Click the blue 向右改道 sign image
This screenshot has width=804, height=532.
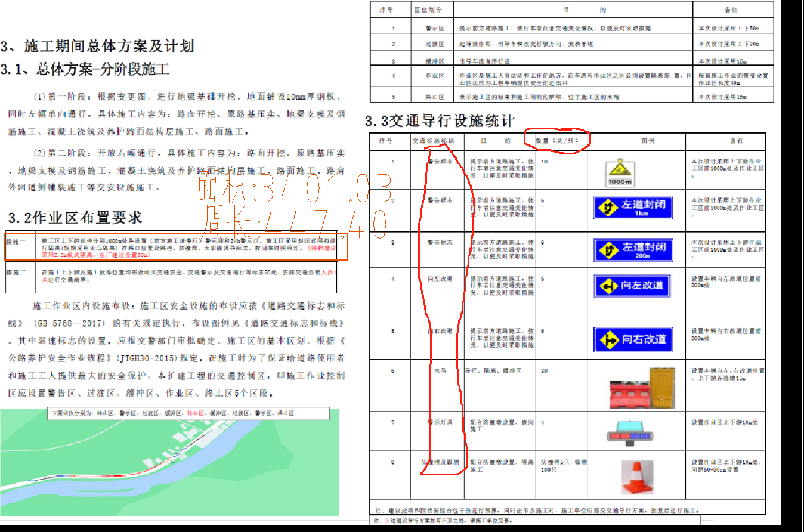point(633,339)
